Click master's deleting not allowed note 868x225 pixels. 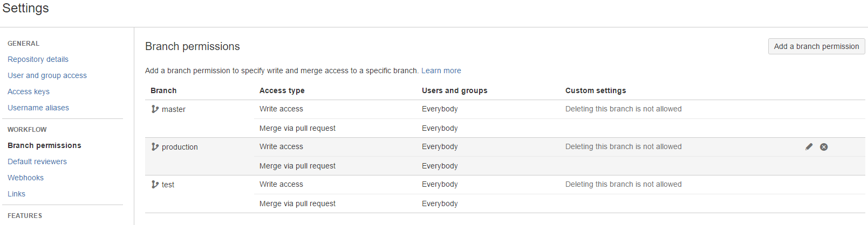click(x=624, y=109)
